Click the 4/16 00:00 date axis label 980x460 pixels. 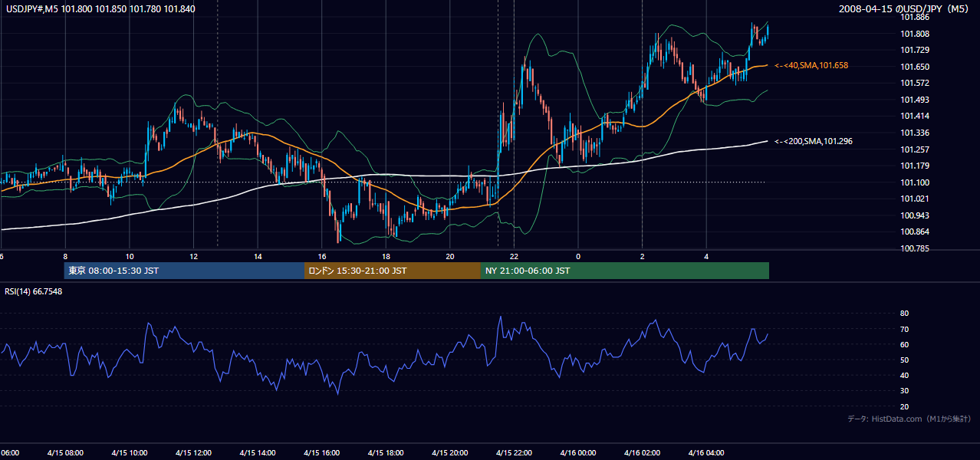pyautogui.click(x=578, y=452)
